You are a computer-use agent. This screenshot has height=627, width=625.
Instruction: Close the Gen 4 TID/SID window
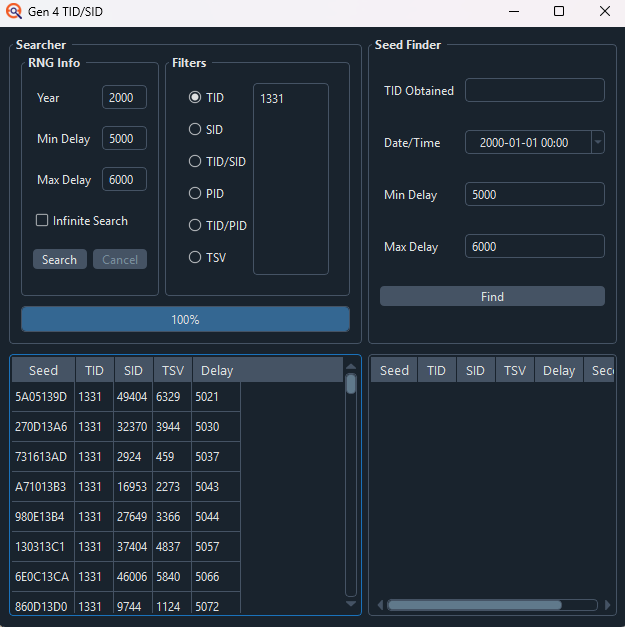[605, 11]
